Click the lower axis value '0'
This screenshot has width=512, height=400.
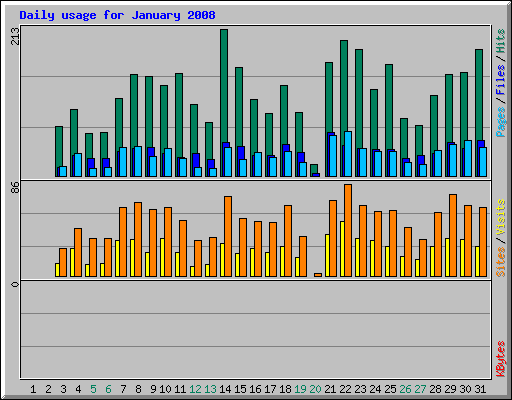[15, 284]
